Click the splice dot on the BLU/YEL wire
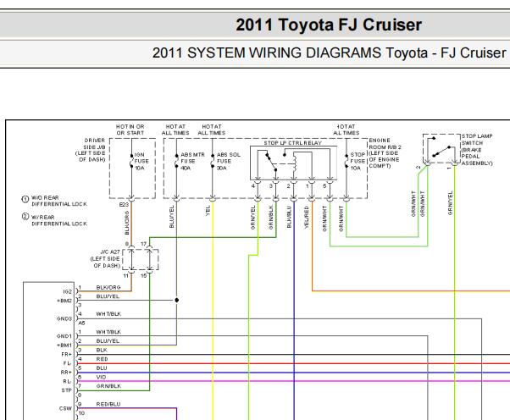This screenshot has width=510, height=420. [176, 300]
